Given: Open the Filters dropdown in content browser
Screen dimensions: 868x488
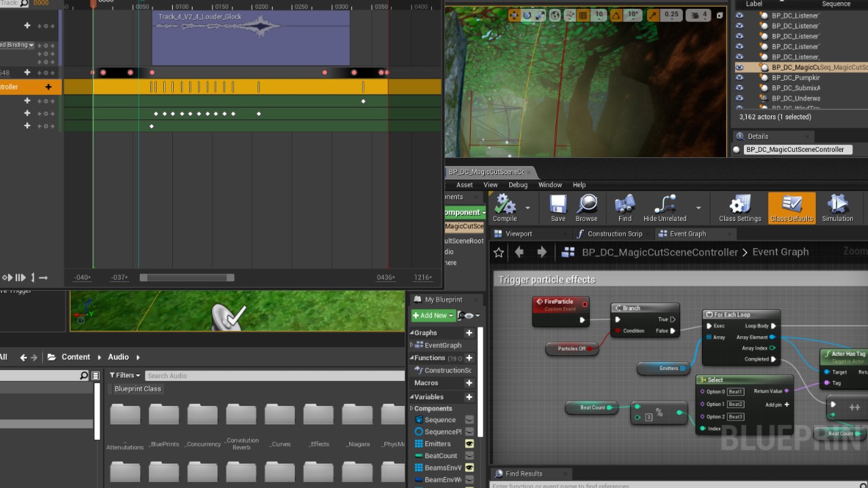Looking at the screenshot, I should 125,375.
